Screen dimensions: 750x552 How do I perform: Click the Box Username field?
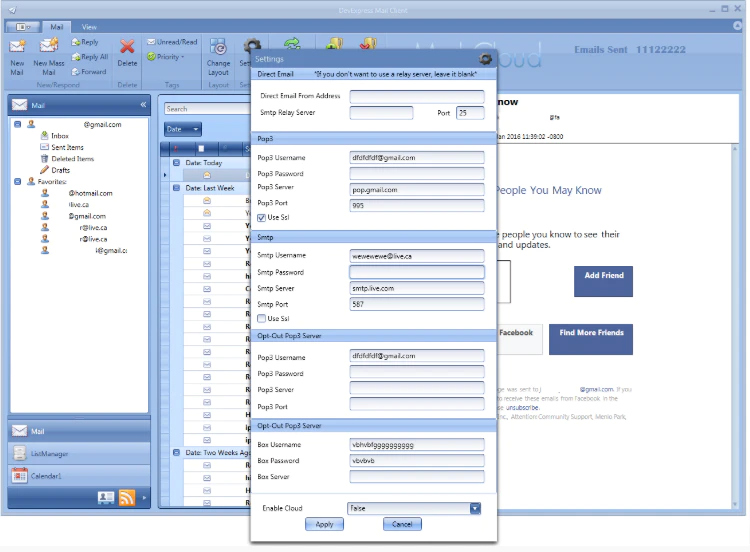click(417, 445)
